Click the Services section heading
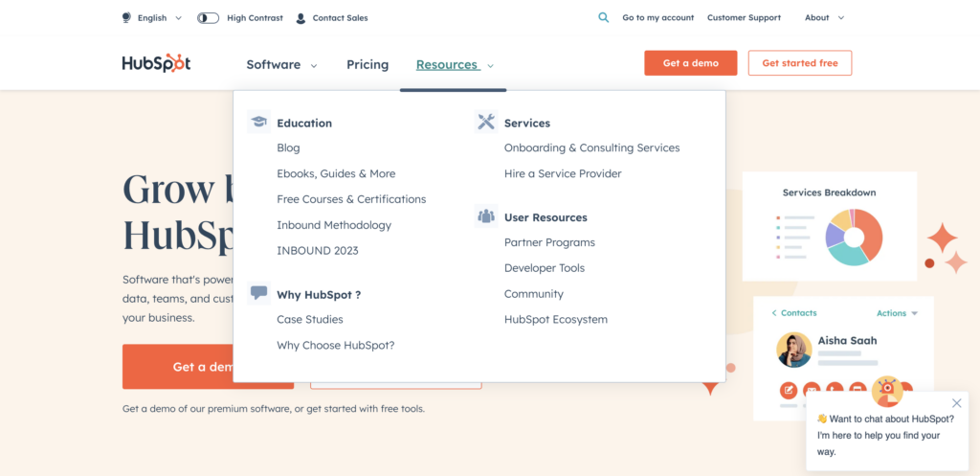 tap(527, 124)
